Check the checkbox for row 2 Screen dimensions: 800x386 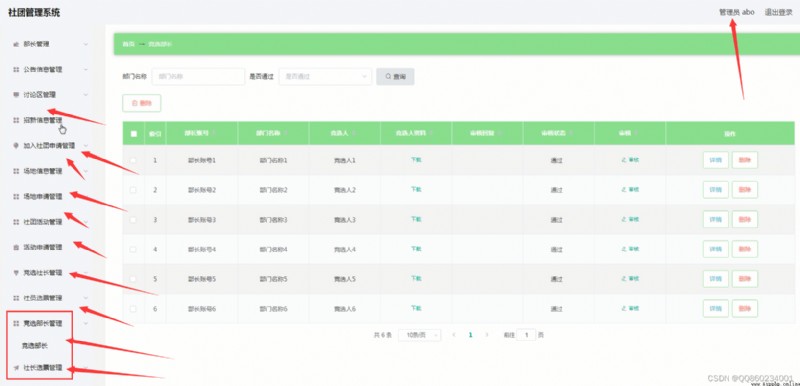[133, 190]
